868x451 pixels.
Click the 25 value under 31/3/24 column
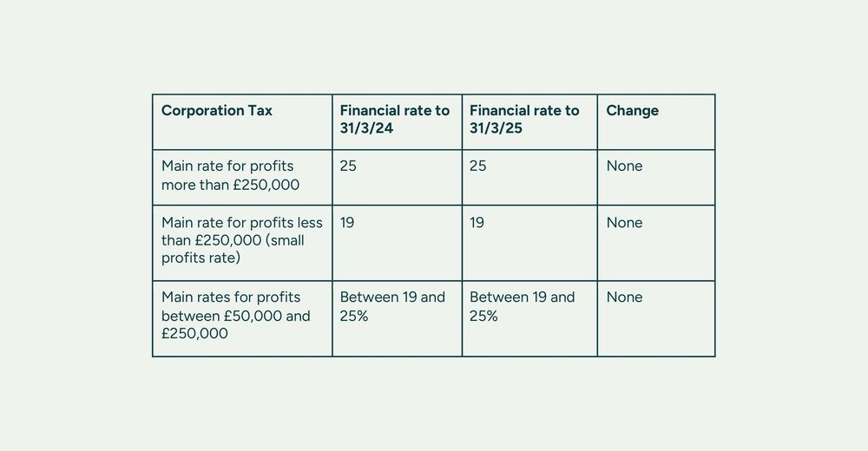coord(348,167)
